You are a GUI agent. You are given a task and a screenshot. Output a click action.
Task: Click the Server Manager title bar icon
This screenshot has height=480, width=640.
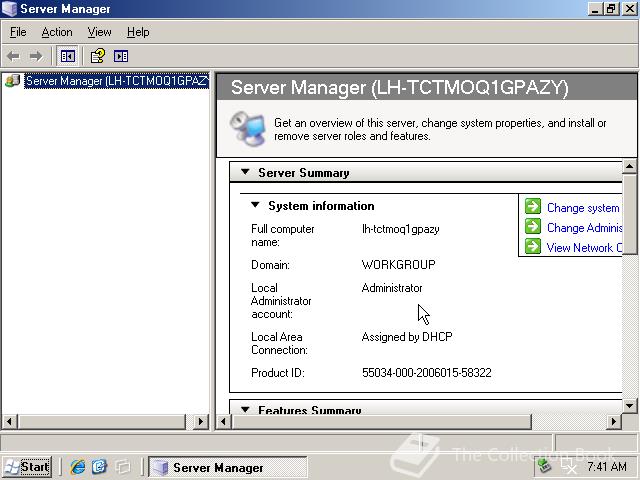(9, 9)
